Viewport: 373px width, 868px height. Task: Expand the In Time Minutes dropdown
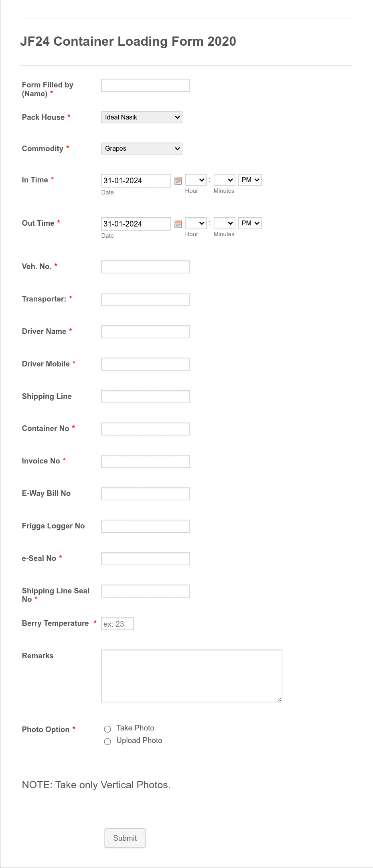point(224,180)
